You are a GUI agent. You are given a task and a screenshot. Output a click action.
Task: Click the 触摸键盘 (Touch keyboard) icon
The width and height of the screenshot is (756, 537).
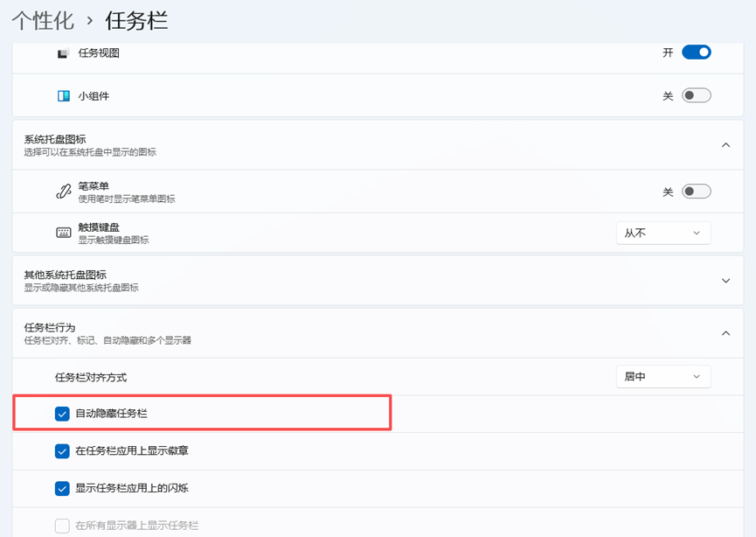(62, 232)
